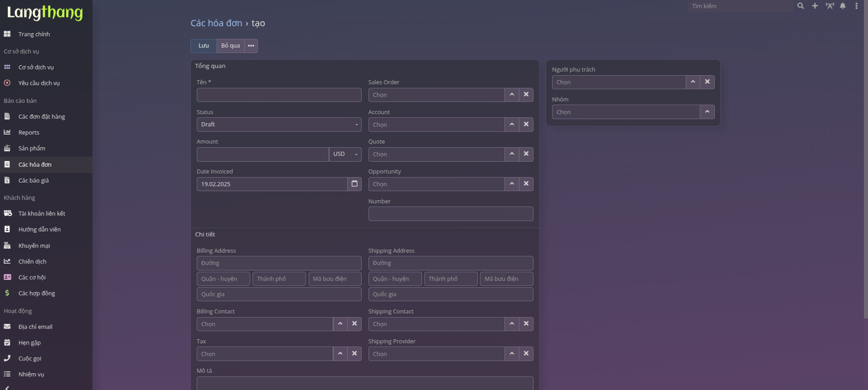The width and height of the screenshot is (868, 390).
Task: Click the Lưu save button
Action: [x=204, y=46]
